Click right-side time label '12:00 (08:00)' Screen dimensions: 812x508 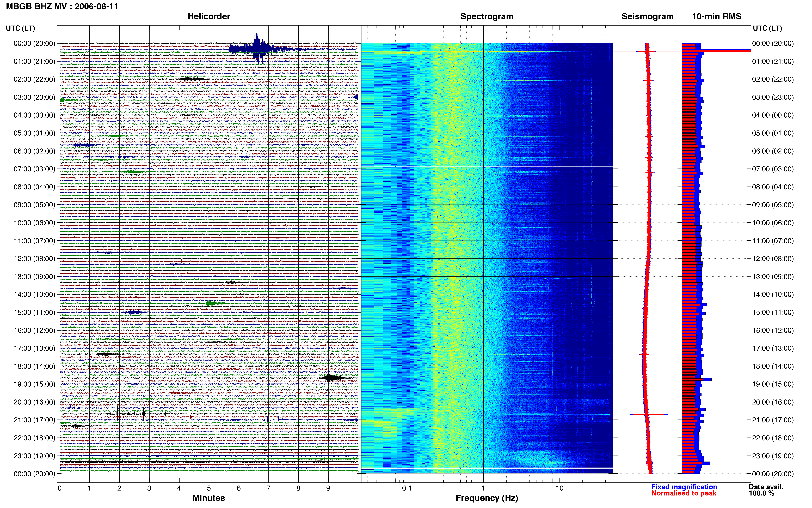coord(773,259)
